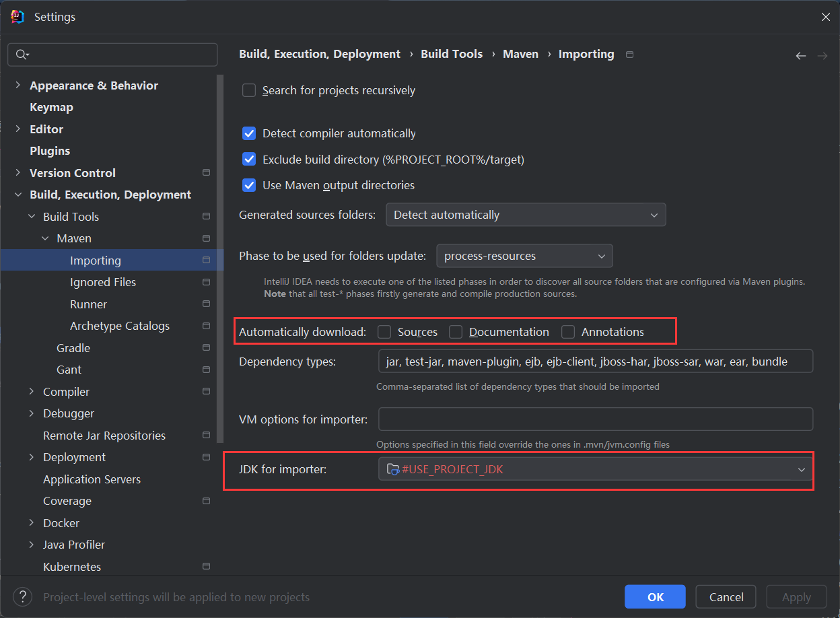Screen dimensions: 840x618
Task: Select Plugins in settings tree
Action: 50,151
